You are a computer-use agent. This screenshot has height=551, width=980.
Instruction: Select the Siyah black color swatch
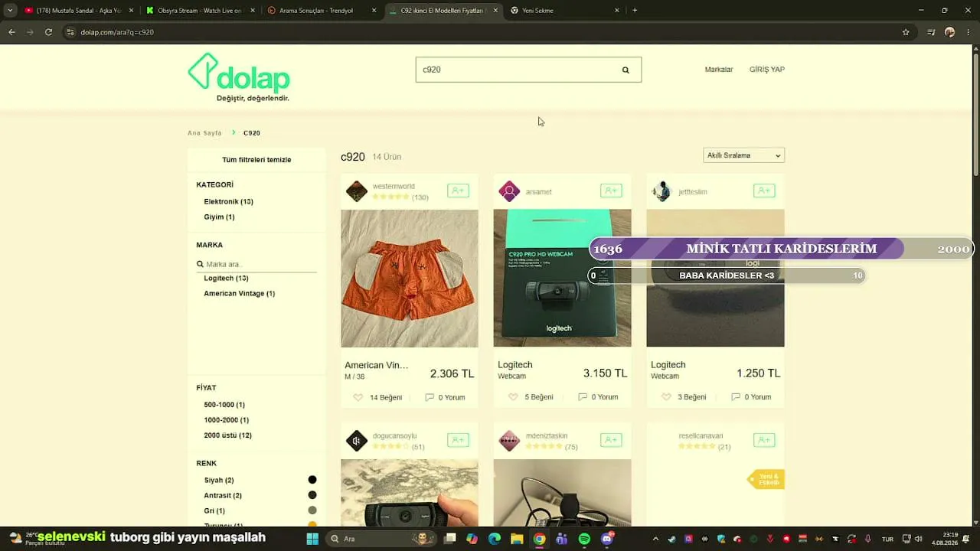click(x=312, y=480)
